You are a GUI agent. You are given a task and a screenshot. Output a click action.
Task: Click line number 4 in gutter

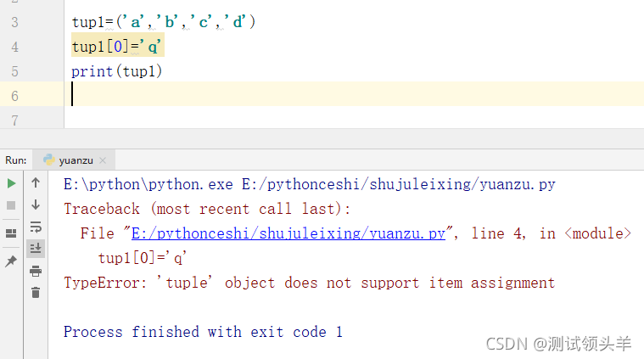click(14, 47)
